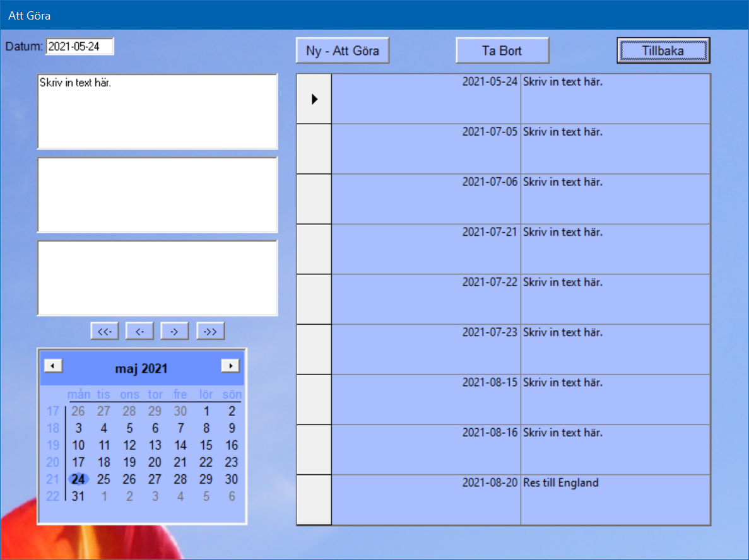
Task: Click the empty second text box
Action: (x=157, y=195)
